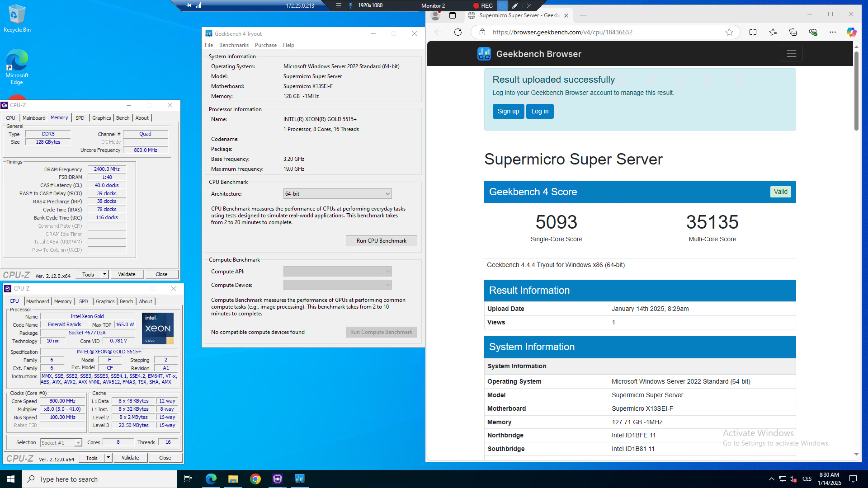The width and height of the screenshot is (868, 488).
Task: Click the muted volume tray icon
Action: pos(793,479)
